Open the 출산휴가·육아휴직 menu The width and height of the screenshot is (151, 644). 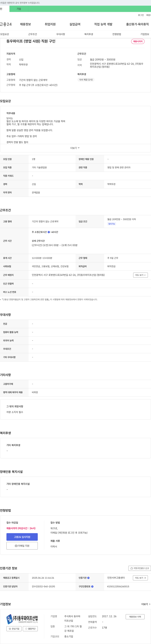click(x=137, y=24)
